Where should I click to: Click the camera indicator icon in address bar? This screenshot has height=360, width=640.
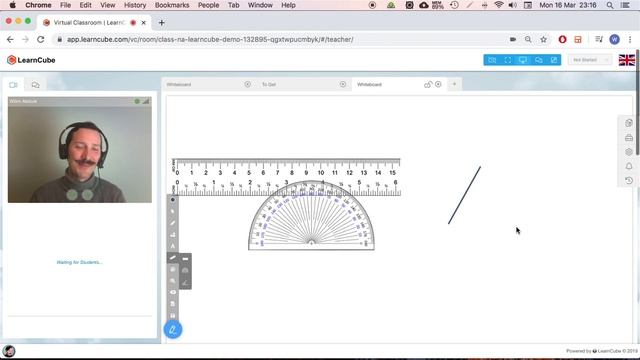513,40
